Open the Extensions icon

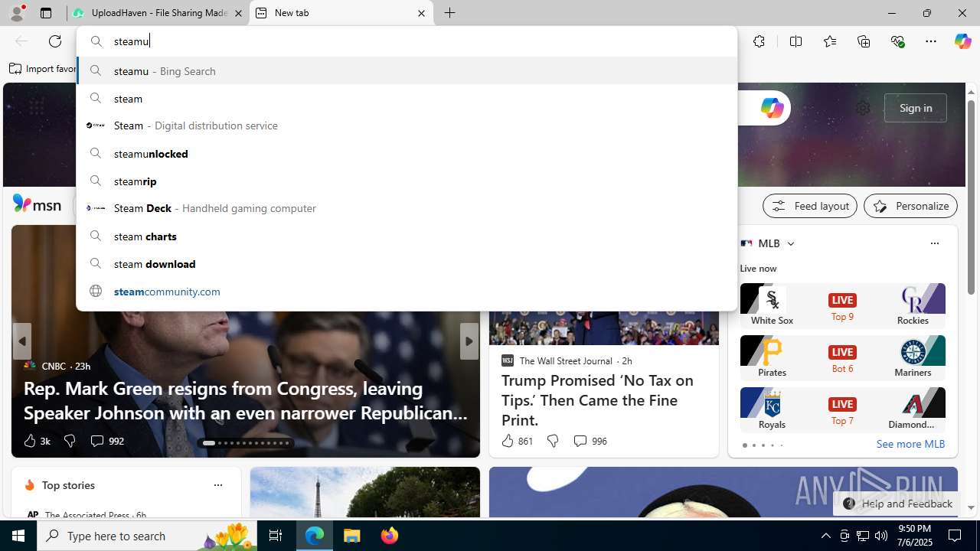click(759, 41)
